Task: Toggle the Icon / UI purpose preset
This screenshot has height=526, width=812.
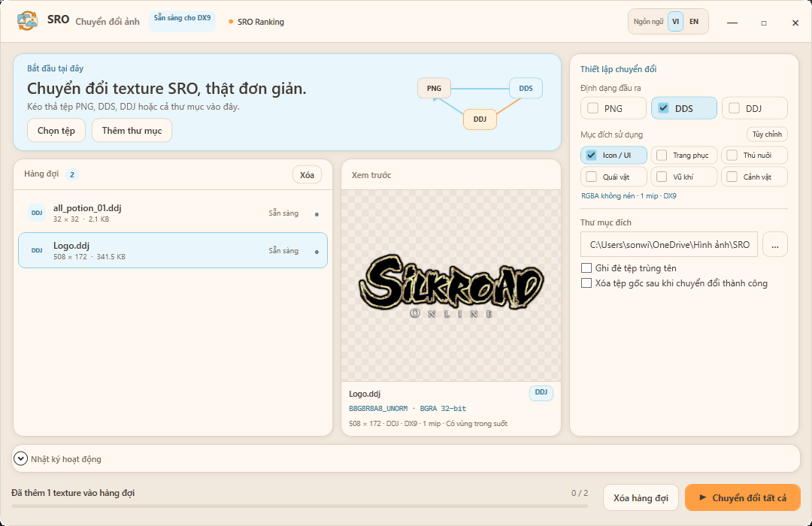Action: coord(614,156)
